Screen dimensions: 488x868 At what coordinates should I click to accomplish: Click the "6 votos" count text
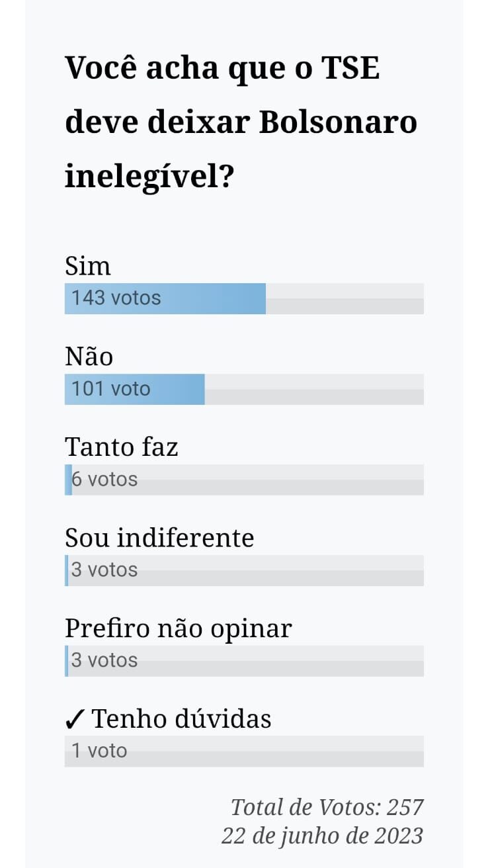click(104, 480)
